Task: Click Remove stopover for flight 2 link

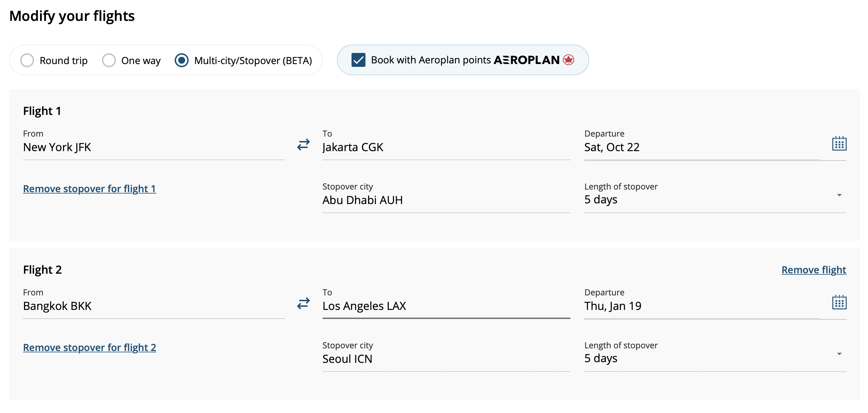Action: pyautogui.click(x=89, y=347)
